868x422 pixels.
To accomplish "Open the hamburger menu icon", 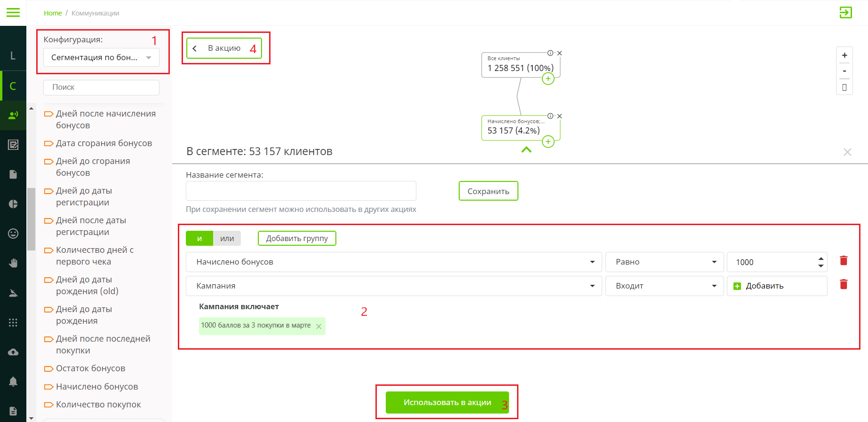I will click(13, 13).
